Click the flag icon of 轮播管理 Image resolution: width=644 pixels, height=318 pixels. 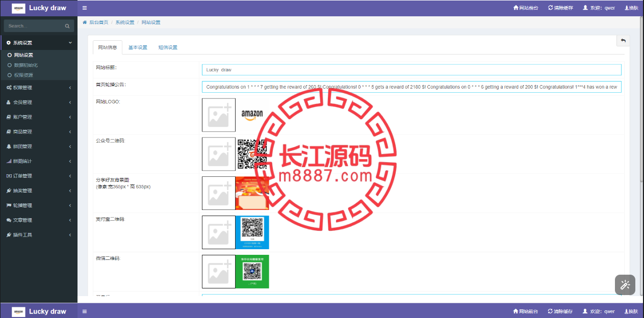9,206
